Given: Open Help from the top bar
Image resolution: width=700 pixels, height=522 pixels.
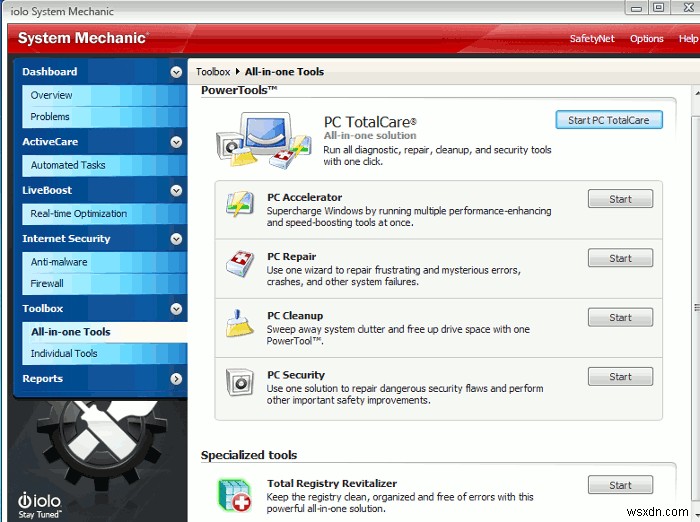Looking at the screenshot, I should coord(688,39).
